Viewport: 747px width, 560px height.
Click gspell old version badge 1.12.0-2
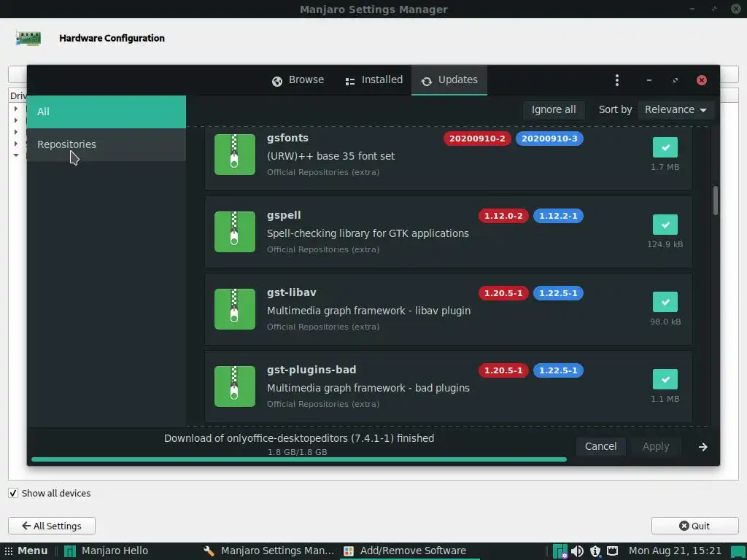[x=503, y=216]
